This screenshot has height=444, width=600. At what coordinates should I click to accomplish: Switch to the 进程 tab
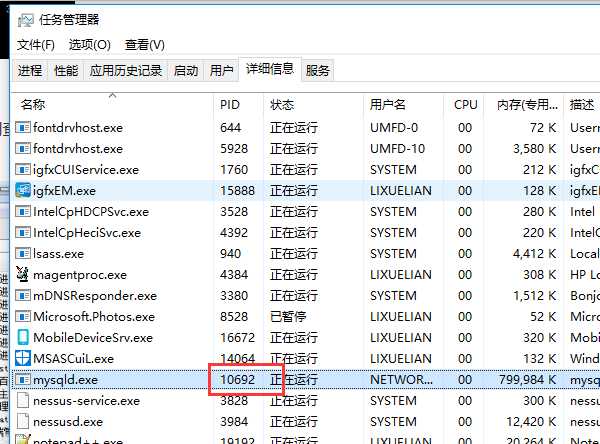point(30,70)
